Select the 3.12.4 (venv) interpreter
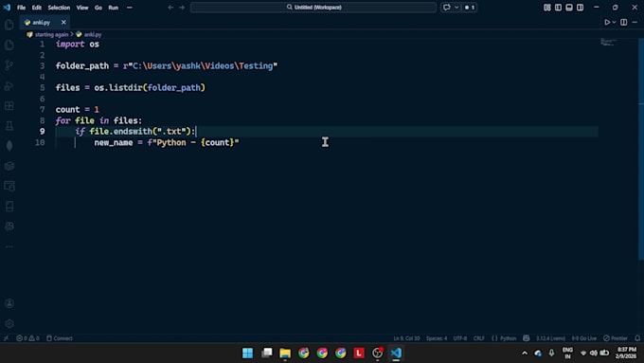Image resolution: width=644 pixels, height=363 pixels. [550, 338]
